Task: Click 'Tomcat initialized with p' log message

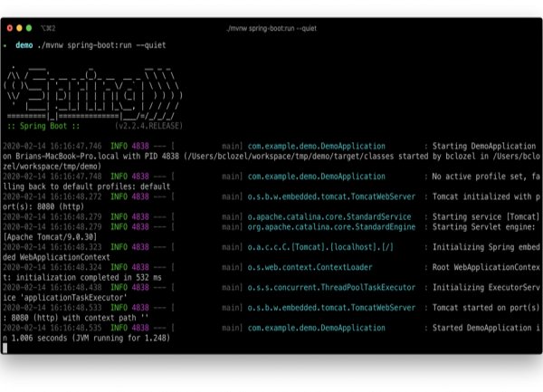Action: (x=486, y=196)
